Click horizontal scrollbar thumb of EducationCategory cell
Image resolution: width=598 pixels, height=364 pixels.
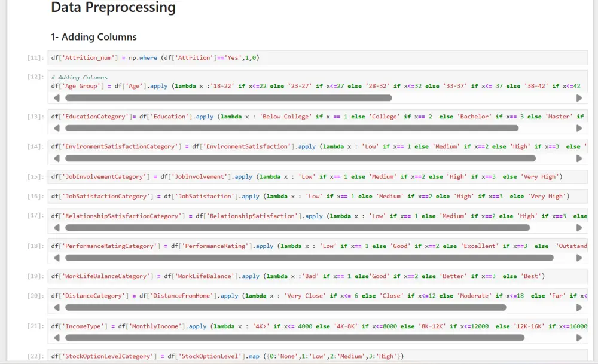[x=292, y=129]
